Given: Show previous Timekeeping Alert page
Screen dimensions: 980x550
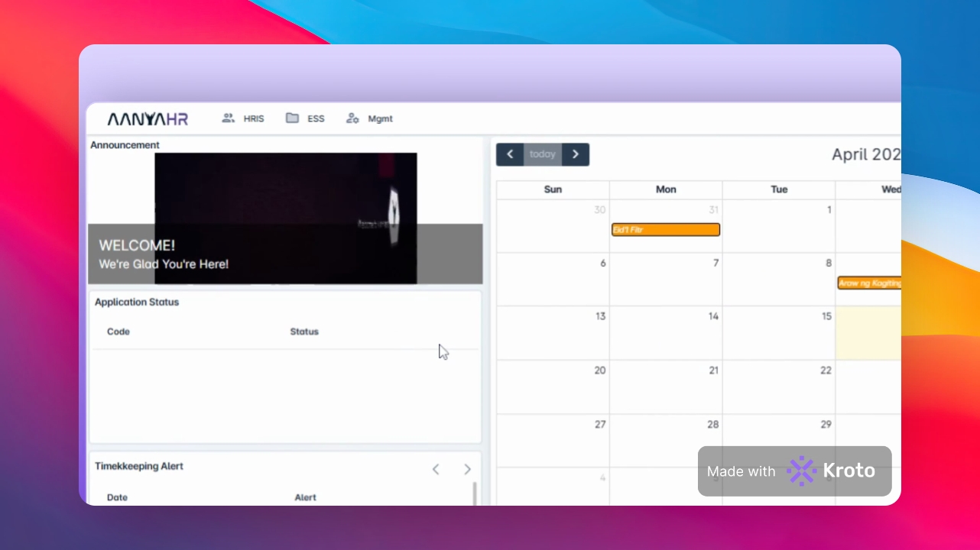Looking at the screenshot, I should coord(436,469).
